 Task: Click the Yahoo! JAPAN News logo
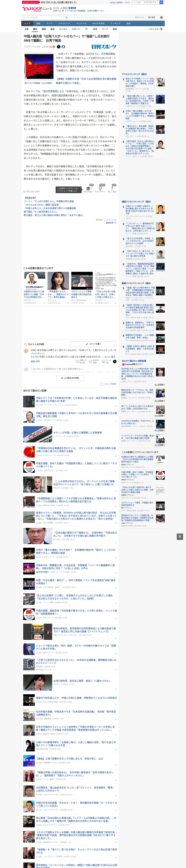(37, 9)
